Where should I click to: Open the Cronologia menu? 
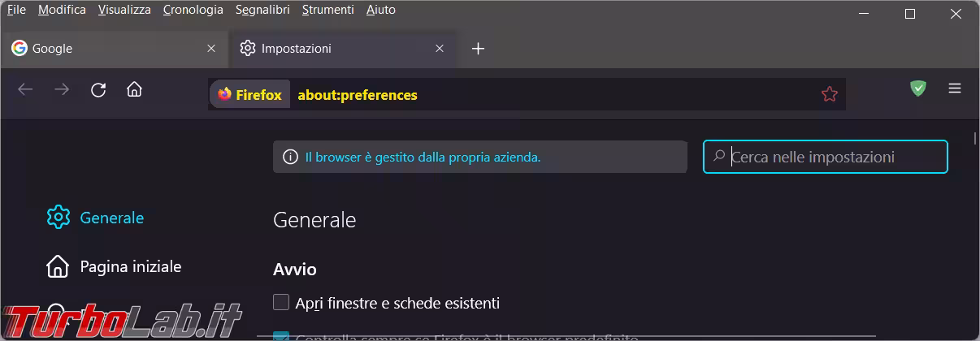tap(193, 10)
